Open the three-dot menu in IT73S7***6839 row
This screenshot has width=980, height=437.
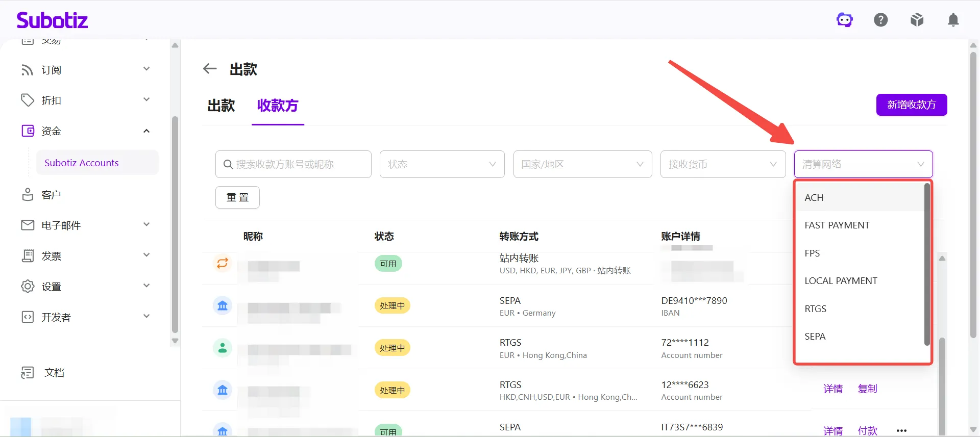[901, 431]
